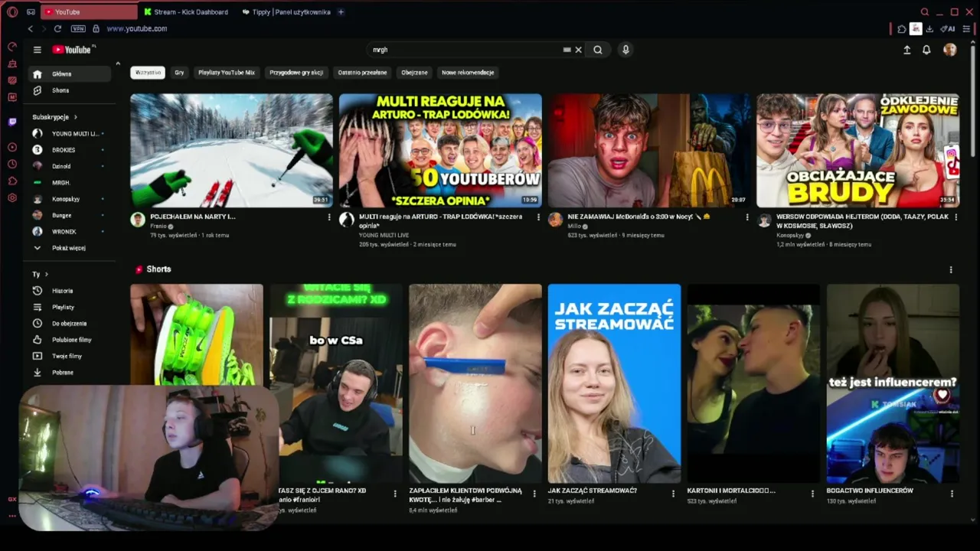Reload the page with the refresh icon
This screenshot has width=980, height=551.
pos(57,29)
